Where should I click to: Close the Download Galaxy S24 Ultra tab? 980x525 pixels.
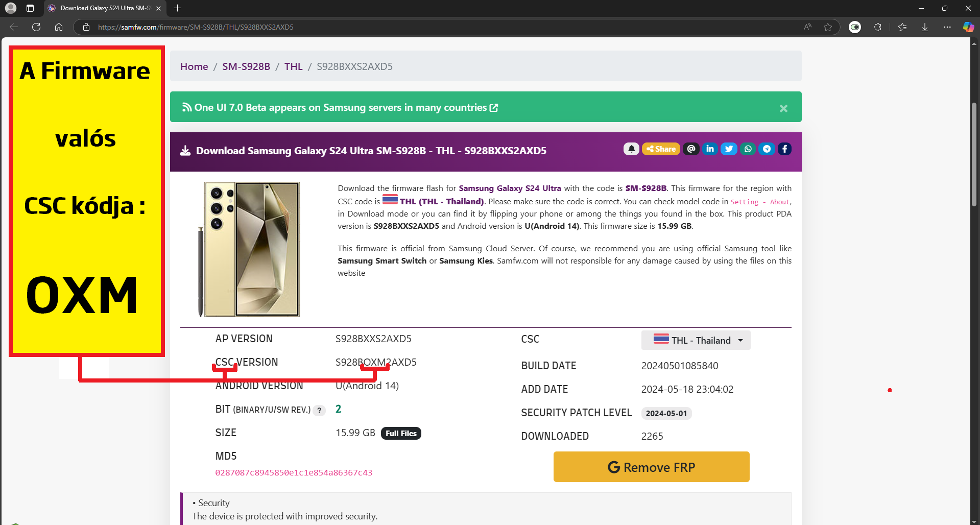158,8
